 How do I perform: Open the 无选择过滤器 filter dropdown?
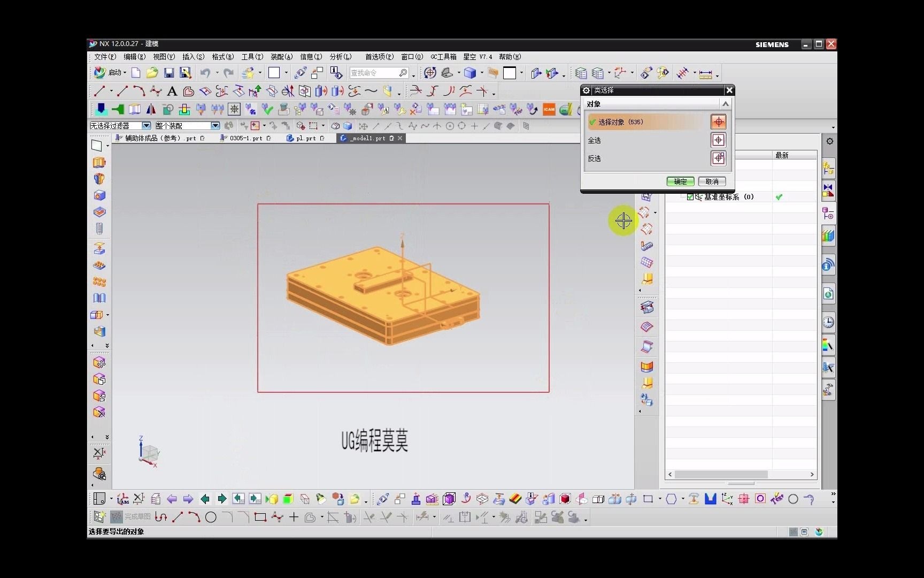(146, 126)
